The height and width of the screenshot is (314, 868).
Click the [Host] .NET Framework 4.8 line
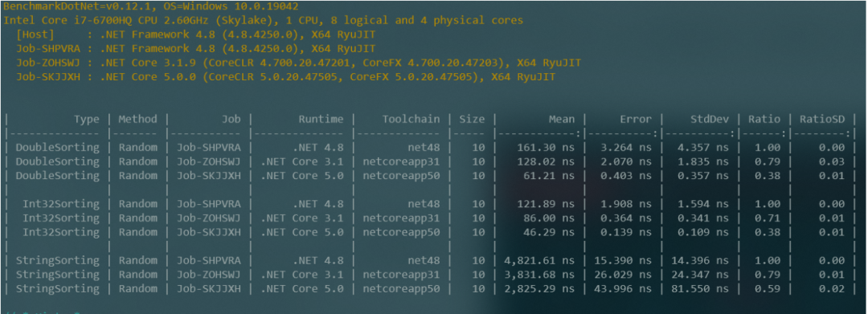(195, 35)
